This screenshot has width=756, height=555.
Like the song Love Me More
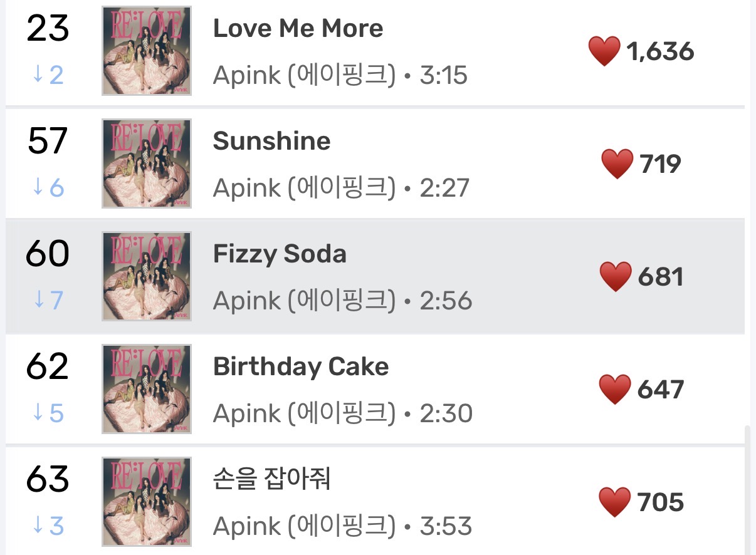(x=604, y=51)
